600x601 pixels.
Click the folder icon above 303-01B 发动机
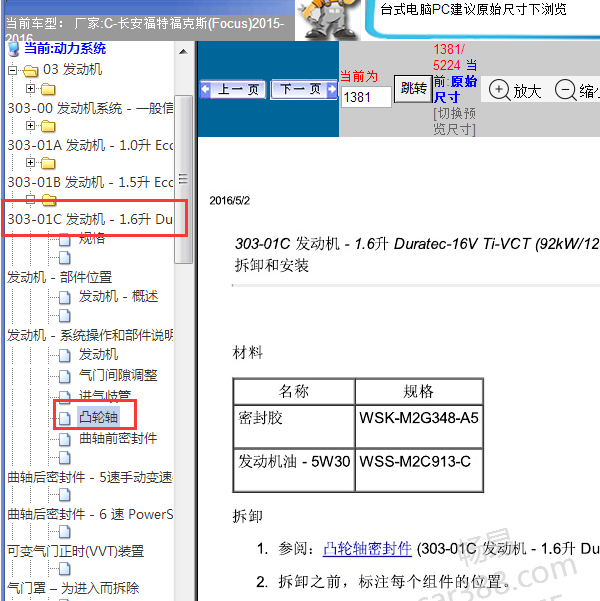tap(48, 163)
